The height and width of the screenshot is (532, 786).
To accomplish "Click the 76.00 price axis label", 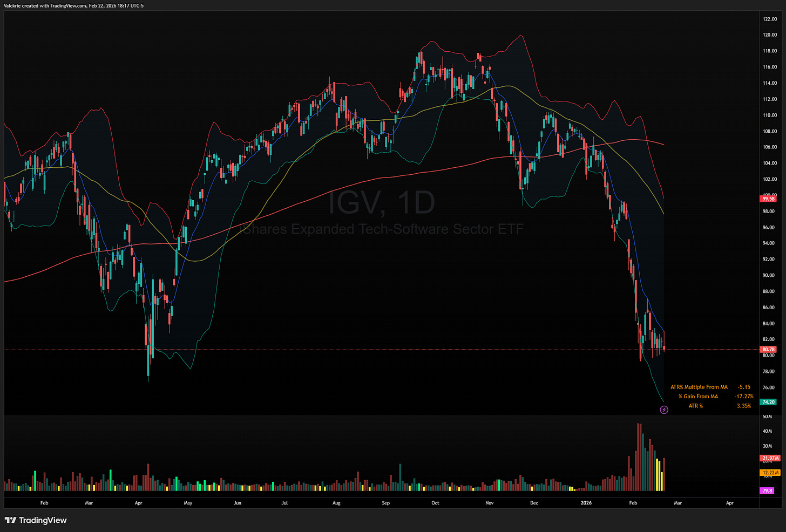I will coord(769,387).
